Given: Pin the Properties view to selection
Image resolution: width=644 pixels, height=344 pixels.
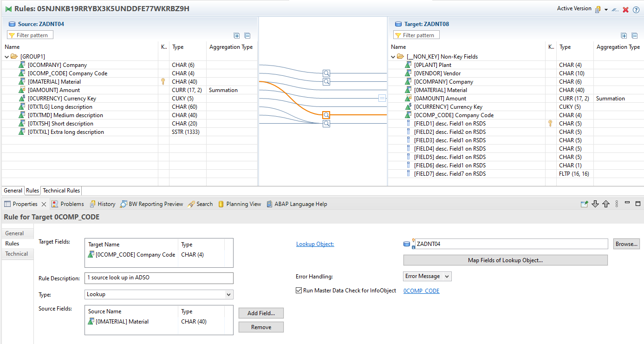Looking at the screenshot, I should coord(584,204).
